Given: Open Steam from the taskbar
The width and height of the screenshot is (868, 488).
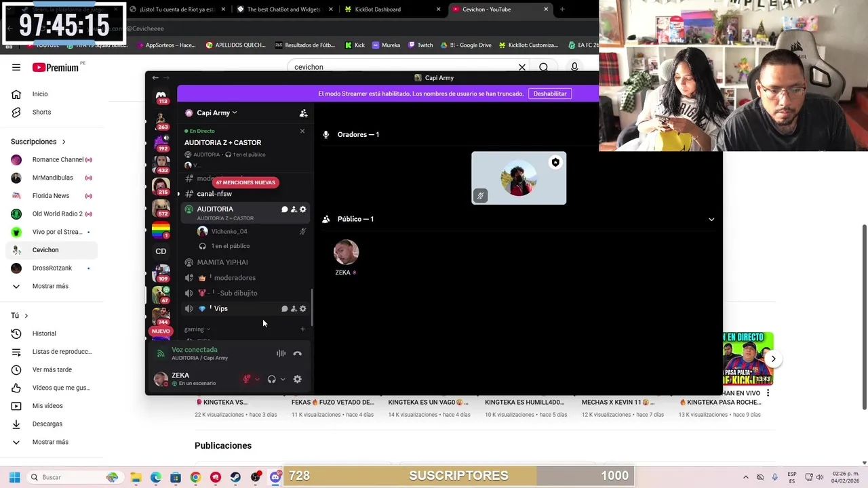Looking at the screenshot, I should click(x=235, y=477).
